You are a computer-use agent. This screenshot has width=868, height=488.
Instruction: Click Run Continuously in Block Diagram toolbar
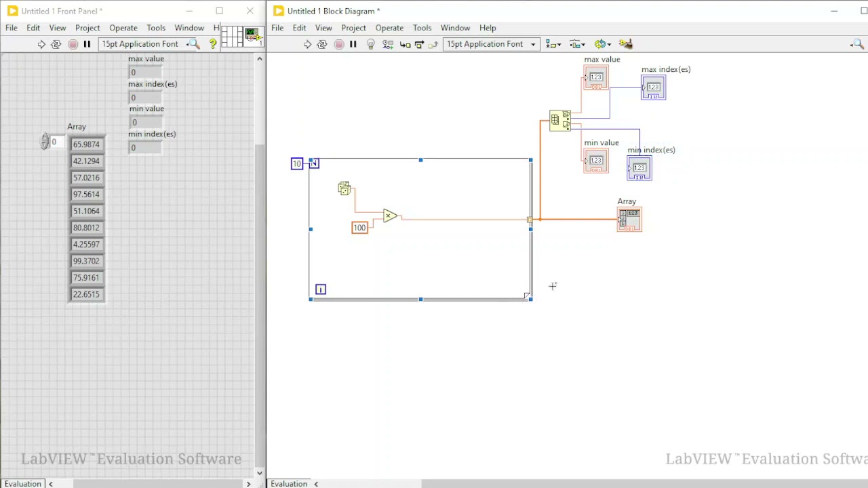click(x=322, y=44)
